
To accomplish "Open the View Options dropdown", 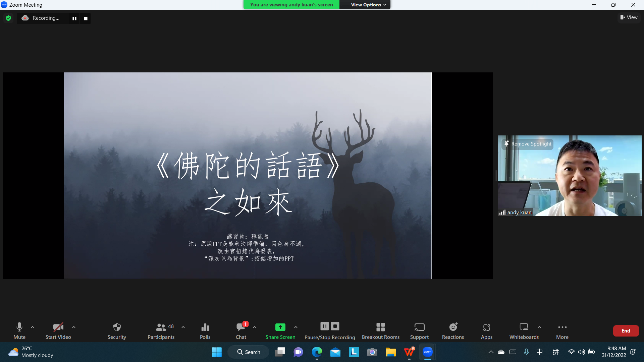I will [368, 5].
